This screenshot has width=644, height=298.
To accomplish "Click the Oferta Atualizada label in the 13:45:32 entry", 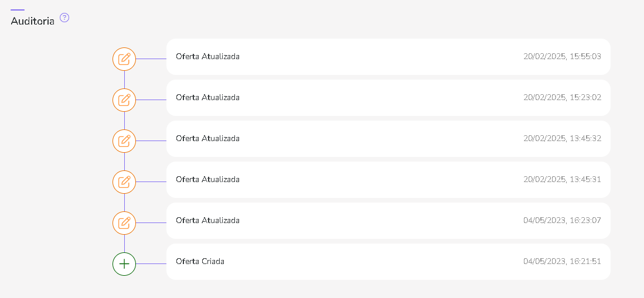I will (x=207, y=139).
